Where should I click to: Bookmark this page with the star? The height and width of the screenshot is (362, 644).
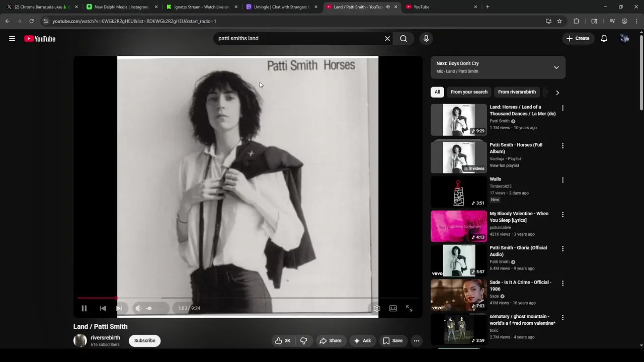(x=559, y=21)
